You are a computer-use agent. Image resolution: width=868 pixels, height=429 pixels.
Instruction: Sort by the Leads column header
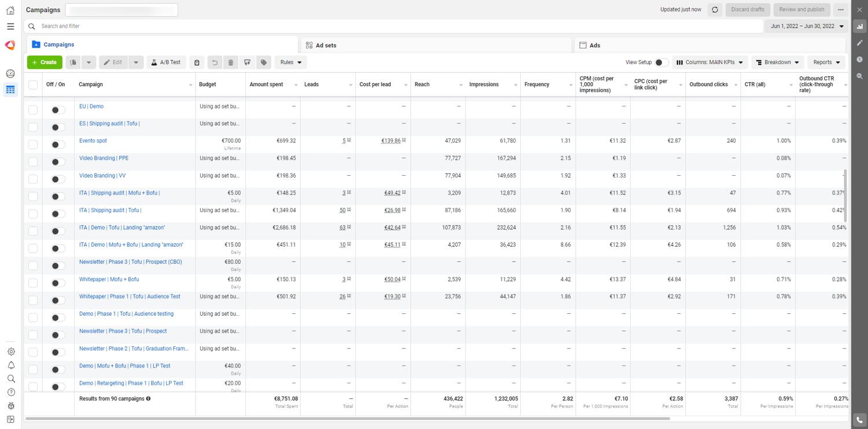click(311, 84)
